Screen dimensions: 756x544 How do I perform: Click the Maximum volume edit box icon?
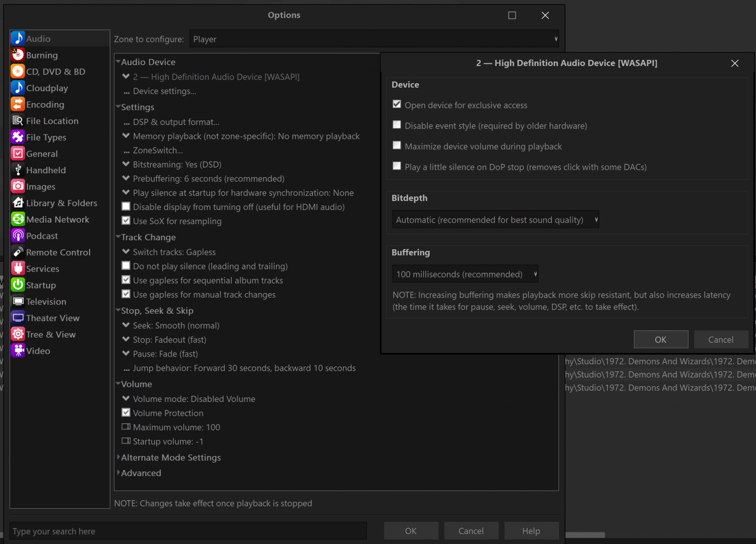tap(126, 427)
